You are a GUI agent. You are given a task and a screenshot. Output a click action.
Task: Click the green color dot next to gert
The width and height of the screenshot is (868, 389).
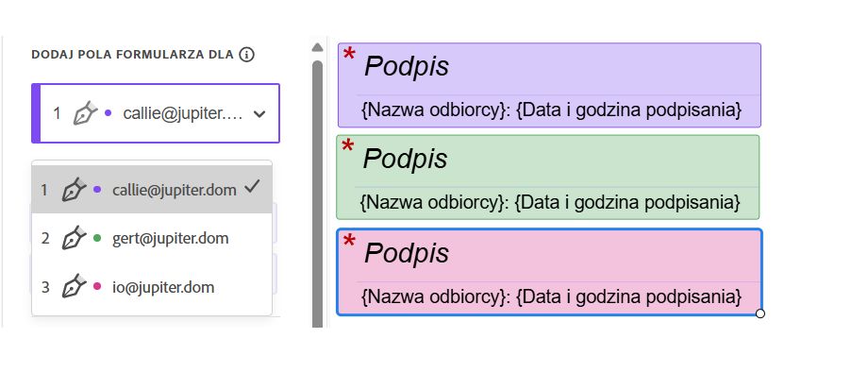[x=98, y=238]
